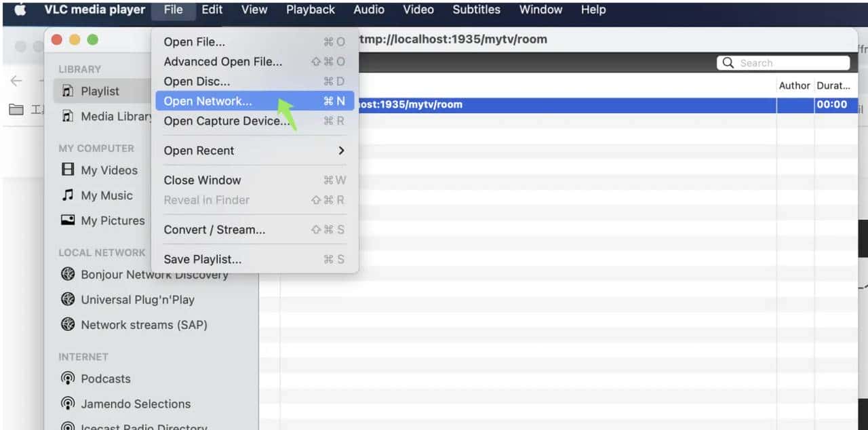
Task: Click the magnifier icon in Search
Action: tap(728, 63)
